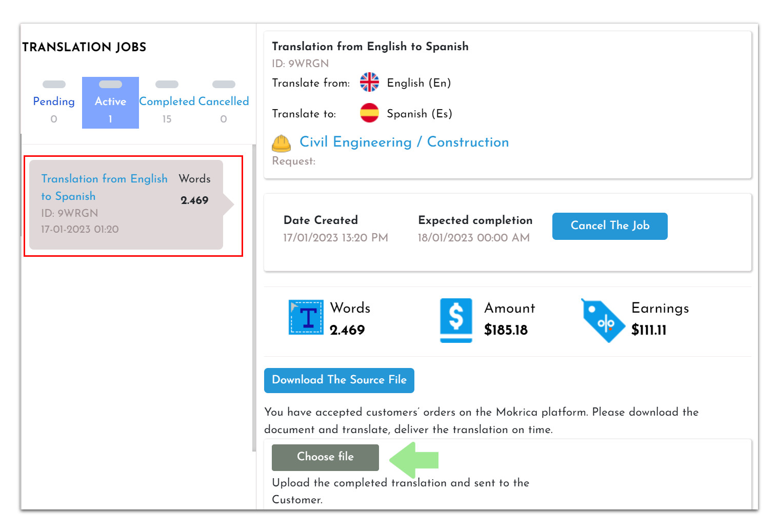Viewport: 778px width, 532px height.
Task: Click the Spanish flag icon
Action: click(369, 113)
